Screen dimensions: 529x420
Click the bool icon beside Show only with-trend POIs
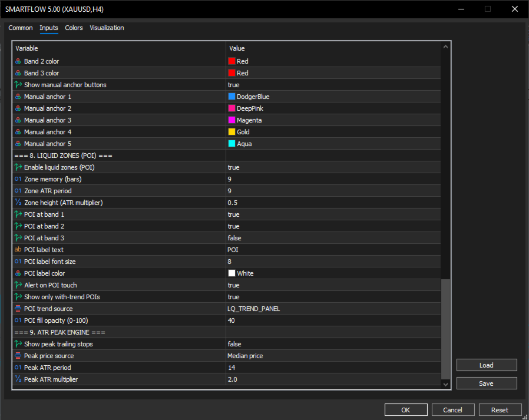click(18, 297)
